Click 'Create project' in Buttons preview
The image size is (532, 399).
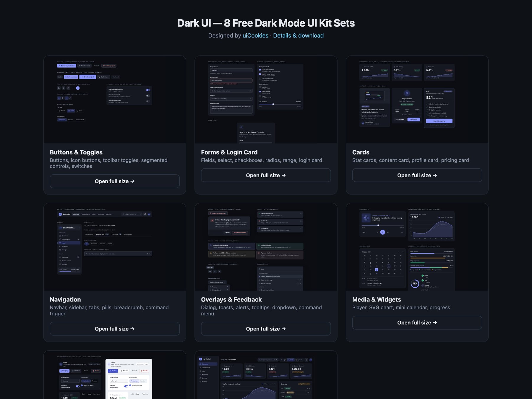[x=87, y=77]
